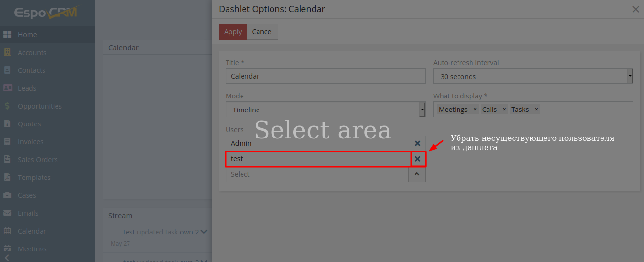Screen dimensions: 644x262
Task: Click the Cases briefcase icon
Action: coord(7,195)
